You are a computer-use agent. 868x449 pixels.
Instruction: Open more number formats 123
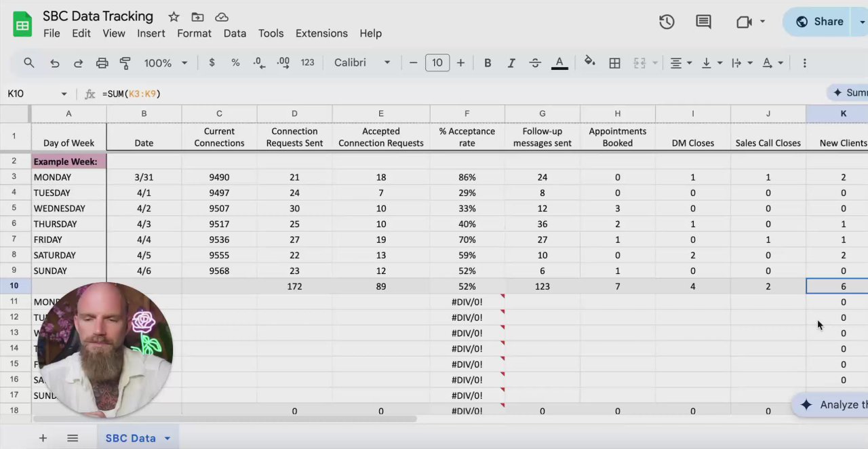click(307, 62)
